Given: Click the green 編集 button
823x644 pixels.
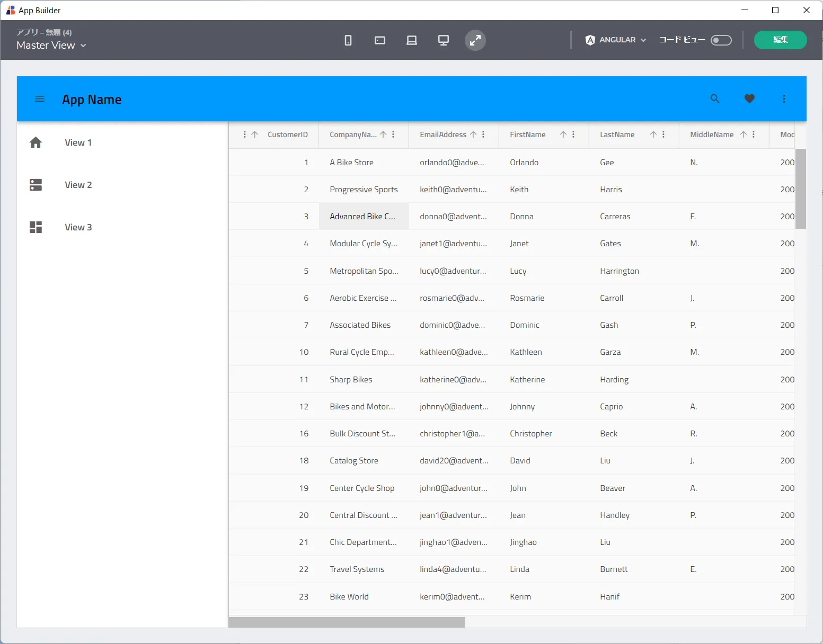Looking at the screenshot, I should pyautogui.click(x=780, y=40).
